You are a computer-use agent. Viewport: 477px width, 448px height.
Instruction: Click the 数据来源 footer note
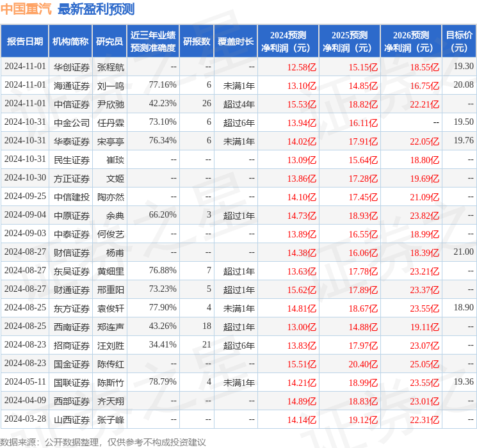point(103,442)
